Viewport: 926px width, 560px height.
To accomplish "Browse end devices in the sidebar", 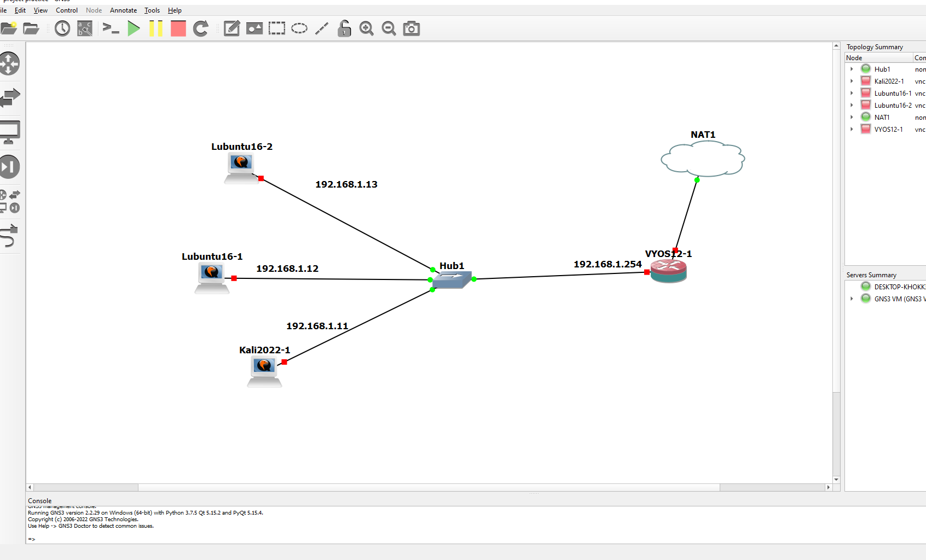I will tap(9, 132).
